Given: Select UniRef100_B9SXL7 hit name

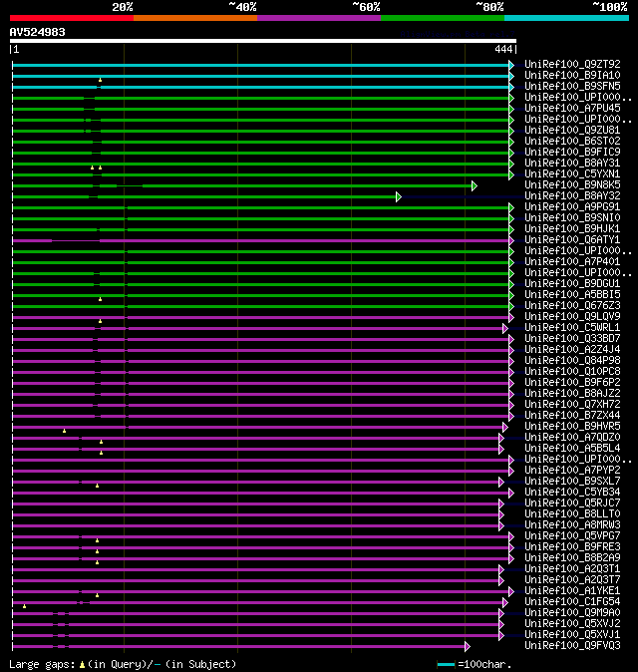Looking at the screenshot, I should click(572, 482).
